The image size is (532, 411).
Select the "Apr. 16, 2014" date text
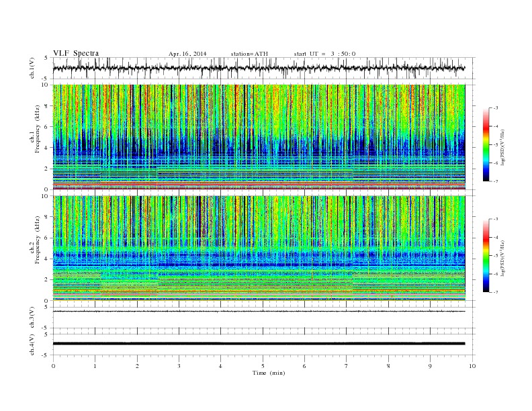click(x=187, y=54)
